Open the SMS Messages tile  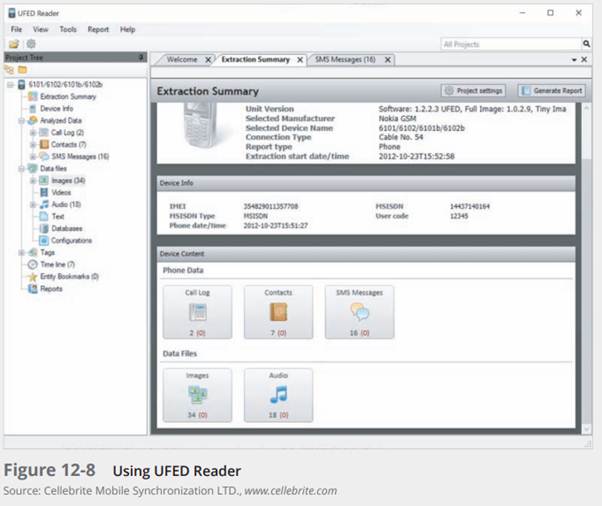(359, 312)
